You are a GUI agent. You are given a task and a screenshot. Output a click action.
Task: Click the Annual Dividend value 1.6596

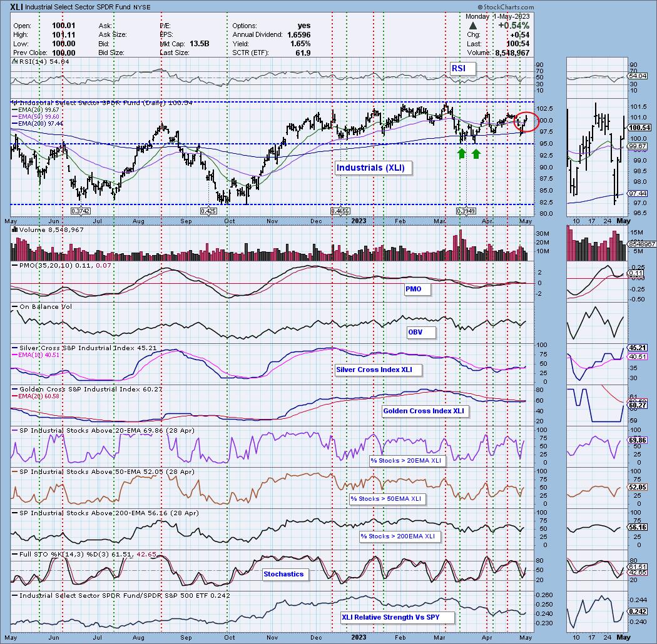coord(298,35)
